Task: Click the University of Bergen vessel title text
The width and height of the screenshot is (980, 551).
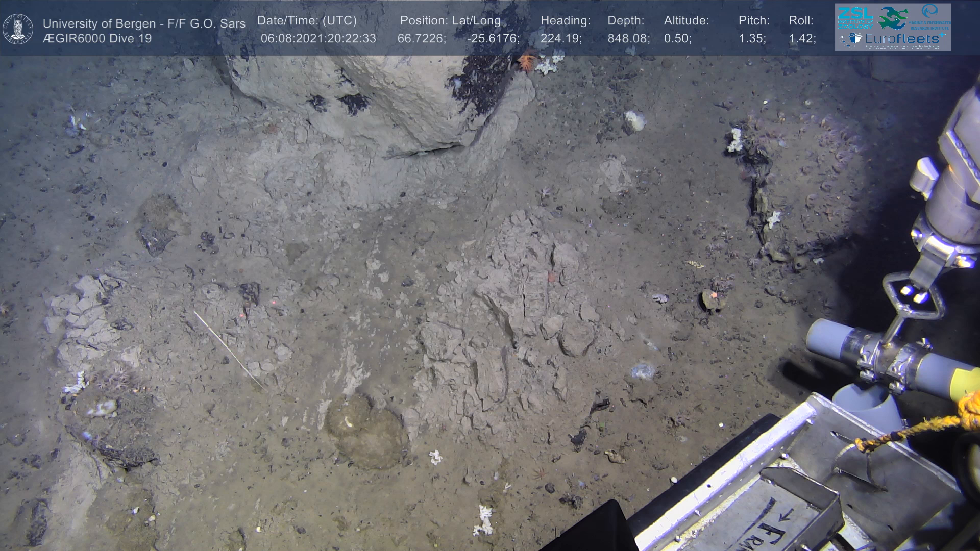Action: point(144,23)
